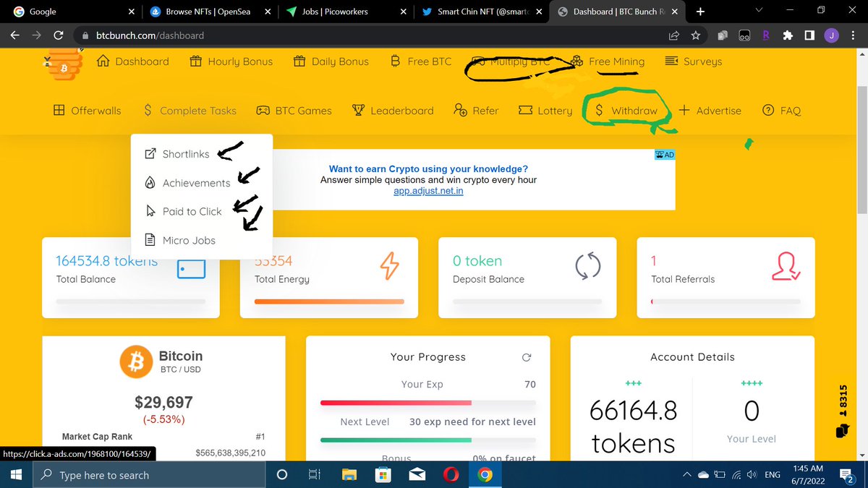Click the wallet icon in Total Balance card
The width and height of the screenshot is (868, 488).
(191, 267)
